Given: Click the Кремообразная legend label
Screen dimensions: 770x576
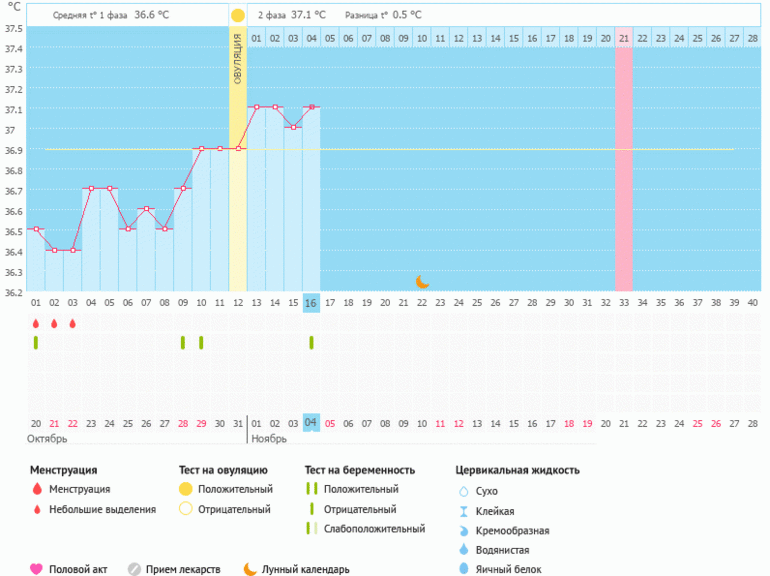Looking at the screenshot, I should pos(513,531).
